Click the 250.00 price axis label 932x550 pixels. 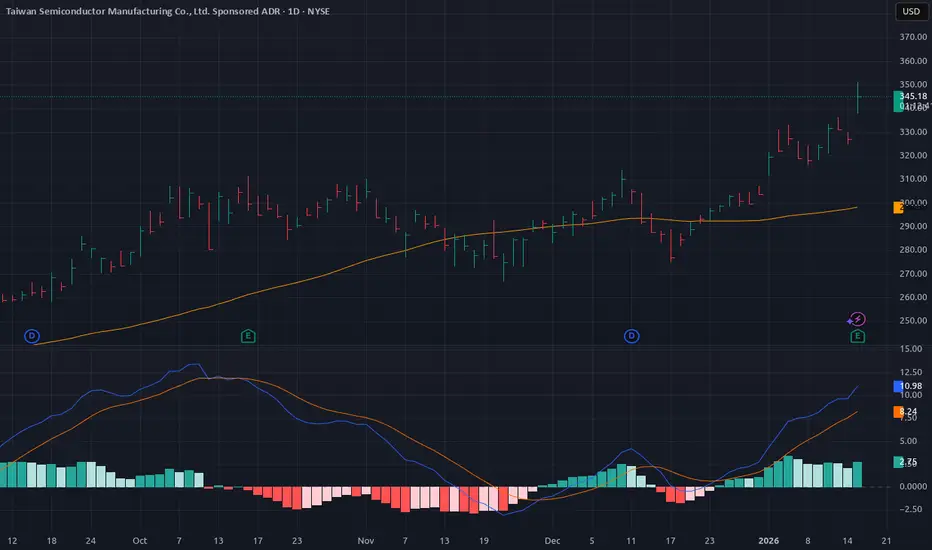coord(913,320)
